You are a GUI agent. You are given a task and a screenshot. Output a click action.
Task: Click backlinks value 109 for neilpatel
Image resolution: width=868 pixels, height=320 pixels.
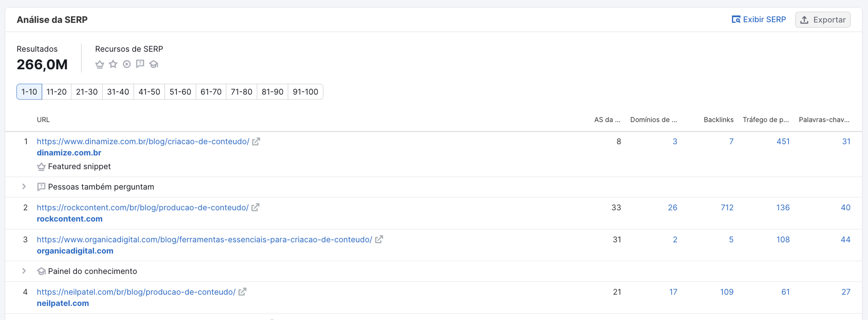727,292
